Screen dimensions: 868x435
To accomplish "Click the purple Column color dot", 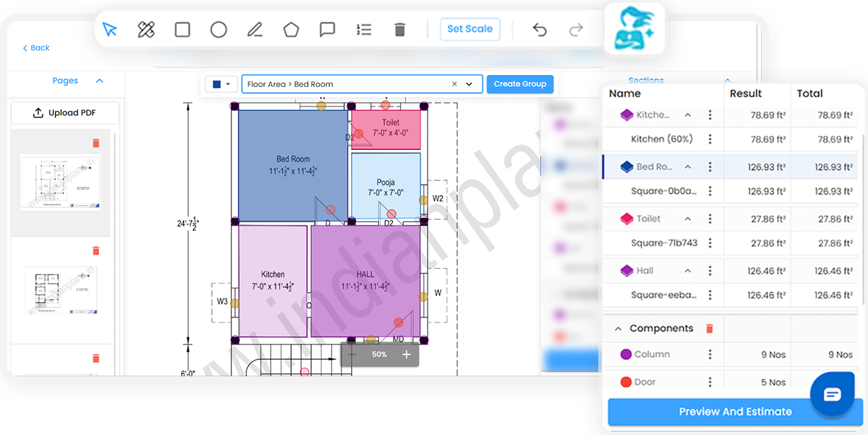I will click(626, 354).
